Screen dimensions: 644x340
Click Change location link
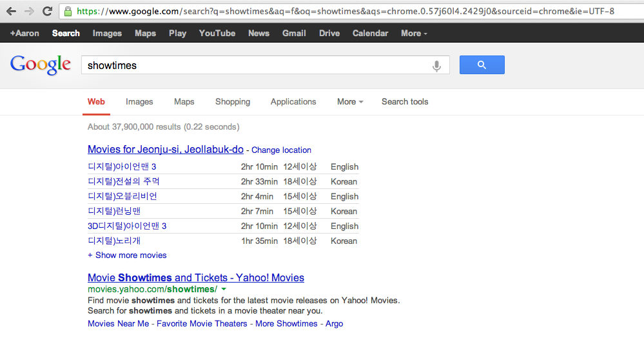281,150
